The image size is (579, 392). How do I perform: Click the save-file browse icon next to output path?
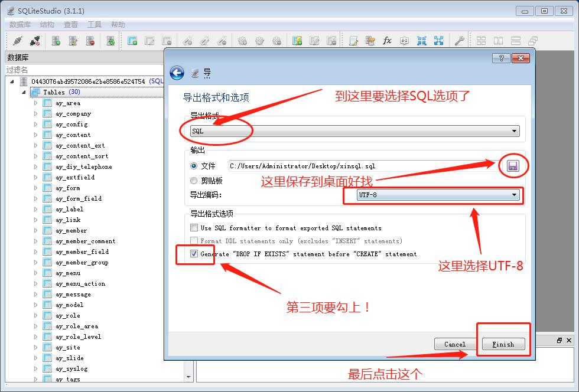click(x=513, y=166)
